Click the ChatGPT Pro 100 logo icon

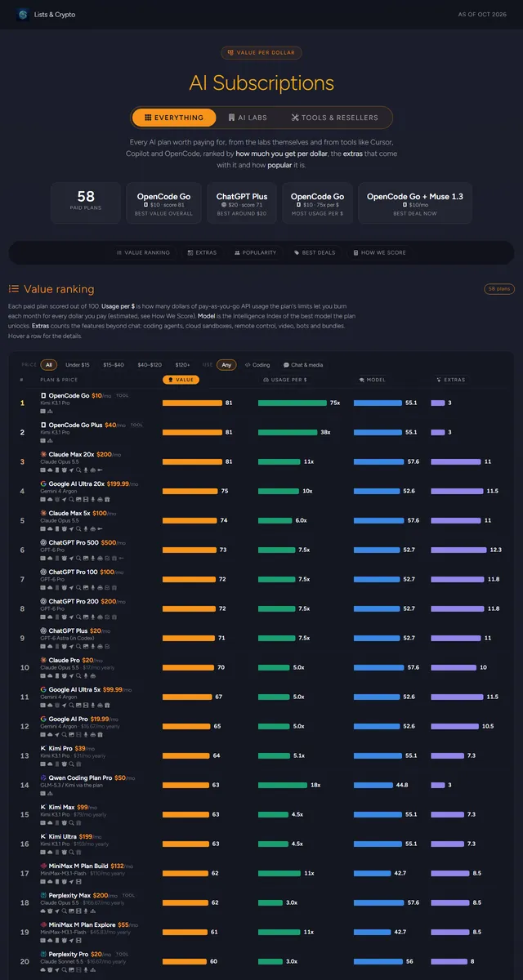point(43,572)
